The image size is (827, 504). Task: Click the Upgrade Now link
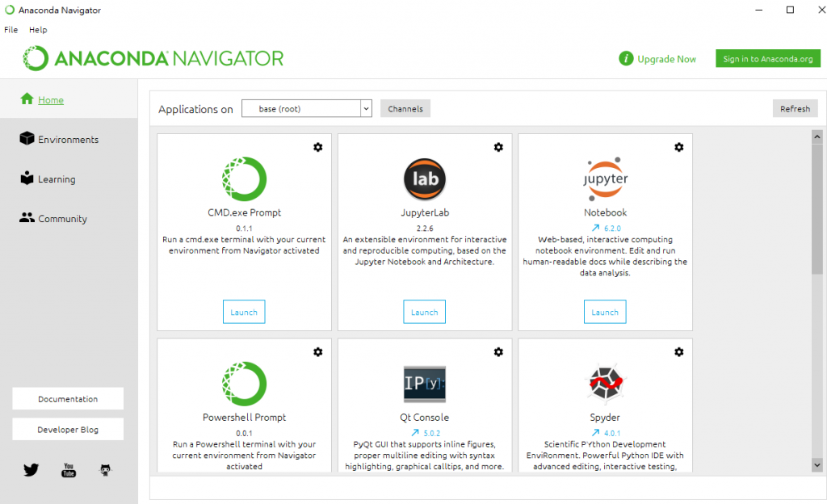(x=666, y=59)
